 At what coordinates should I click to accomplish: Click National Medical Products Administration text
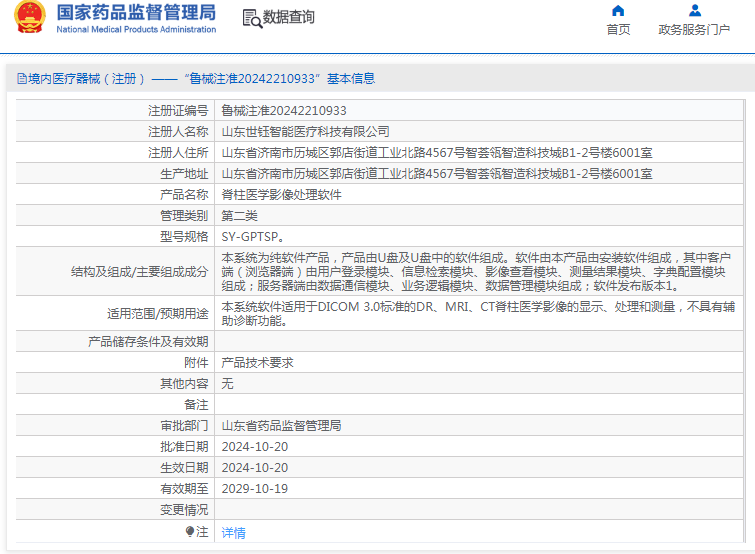point(136,29)
